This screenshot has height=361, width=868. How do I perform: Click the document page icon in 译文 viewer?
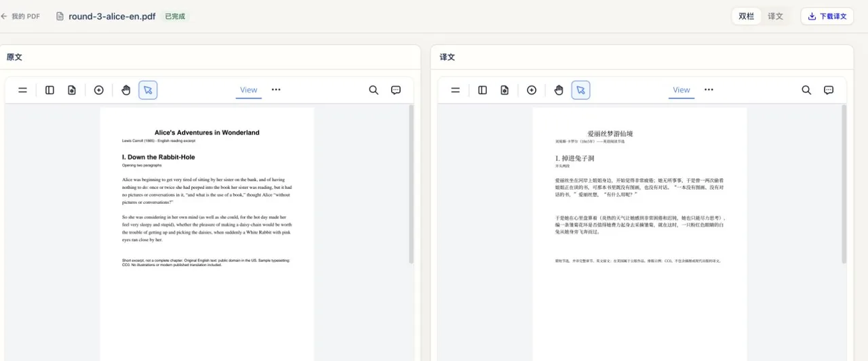505,90
